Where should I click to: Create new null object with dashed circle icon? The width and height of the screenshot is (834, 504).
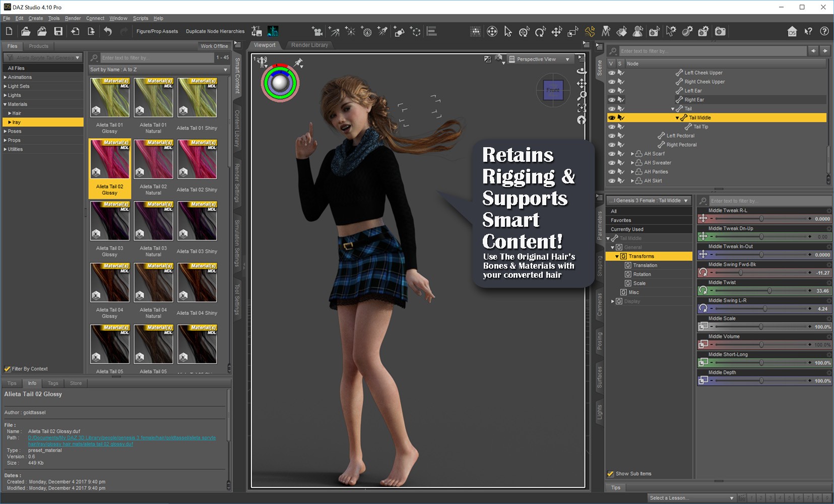416,31
